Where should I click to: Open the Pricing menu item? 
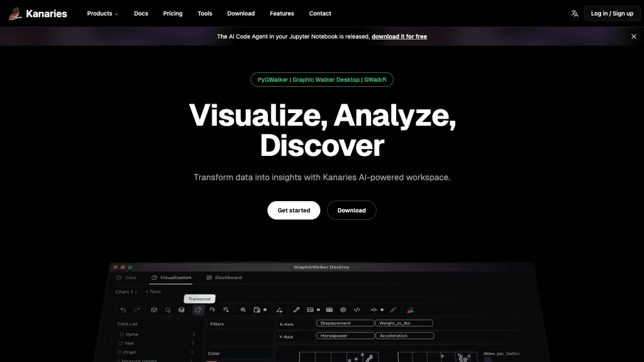172,14
